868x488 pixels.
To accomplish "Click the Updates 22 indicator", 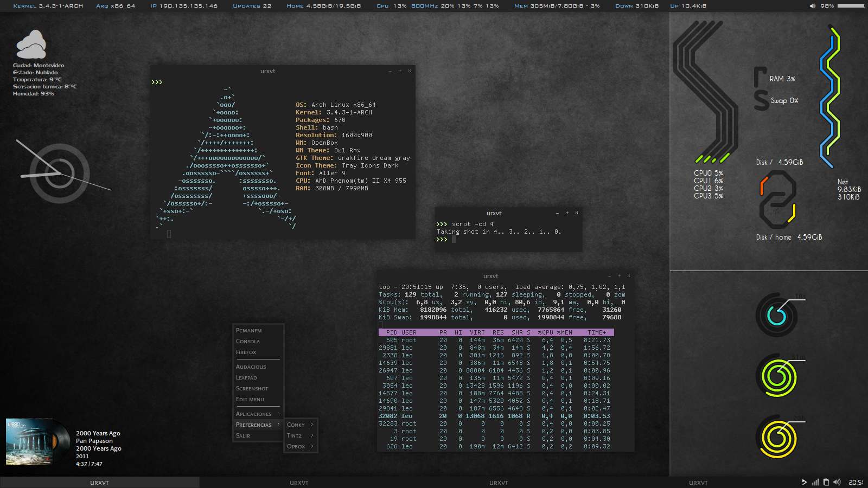I will [x=252, y=6].
